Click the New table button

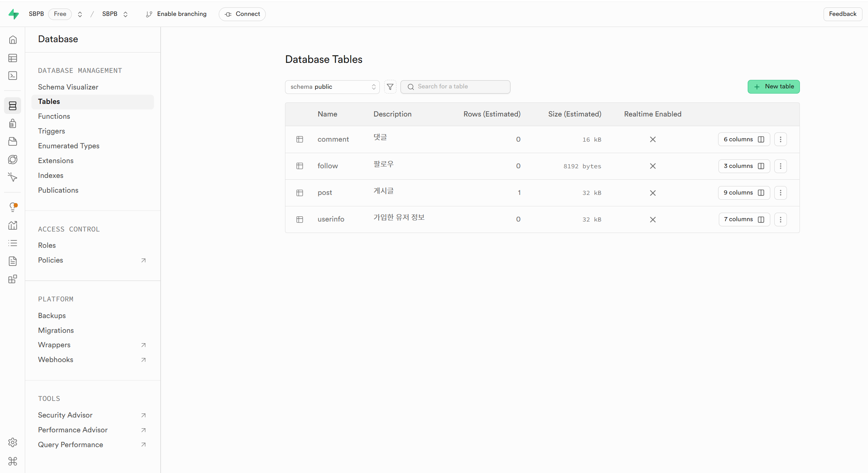[x=773, y=87]
